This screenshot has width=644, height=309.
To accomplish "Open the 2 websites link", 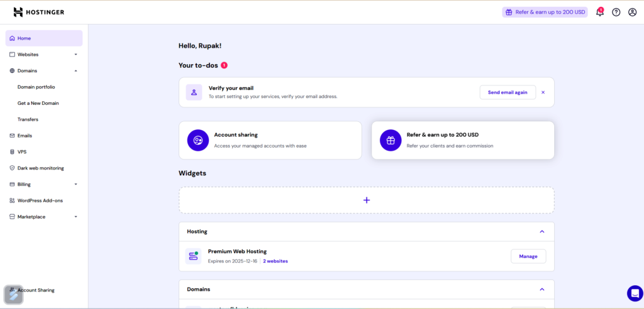I will [x=275, y=261].
